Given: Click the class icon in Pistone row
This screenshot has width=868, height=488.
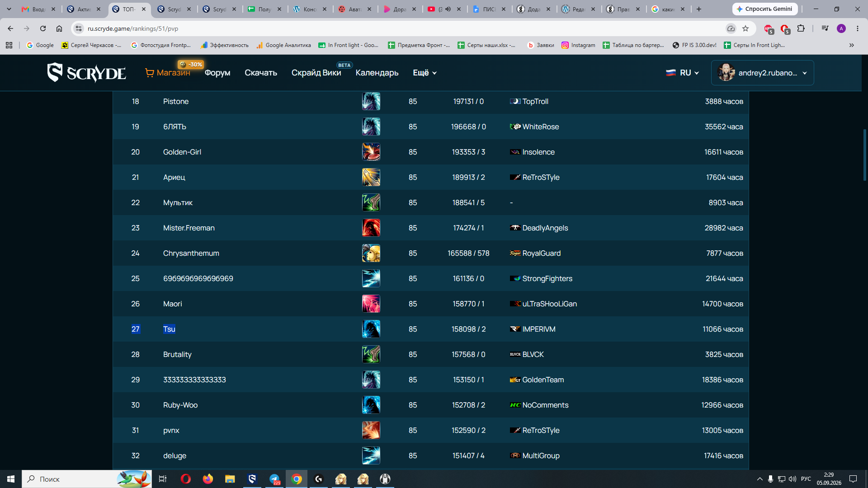Looking at the screenshot, I should click(371, 101).
